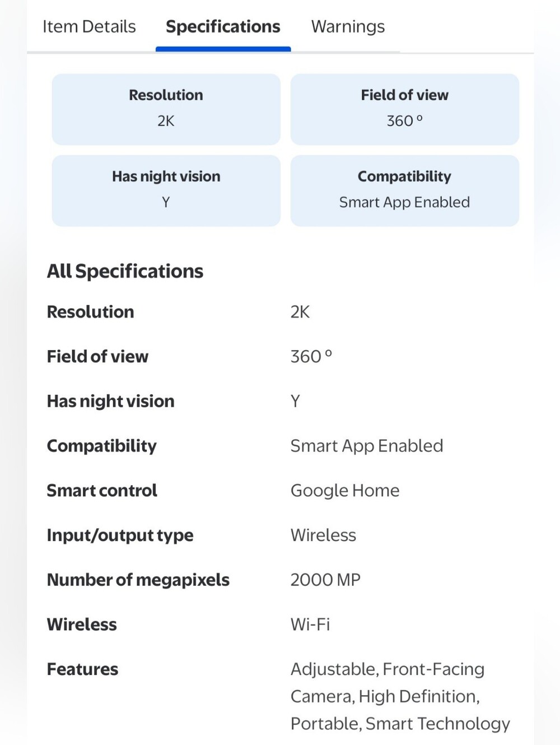Screen dimensions: 560x745
Task: Click the 2000 MP megapixels value
Action: pyautogui.click(x=325, y=580)
